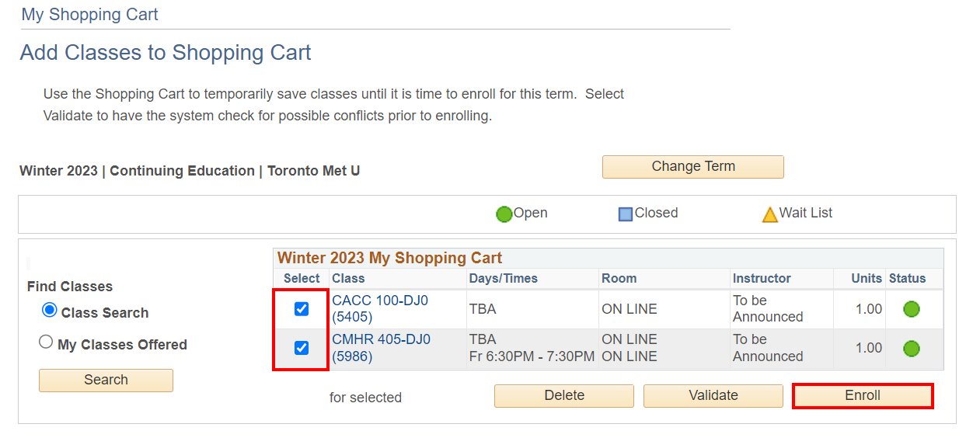Click the Status column header
The width and height of the screenshot is (980, 438).
coord(907,278)
